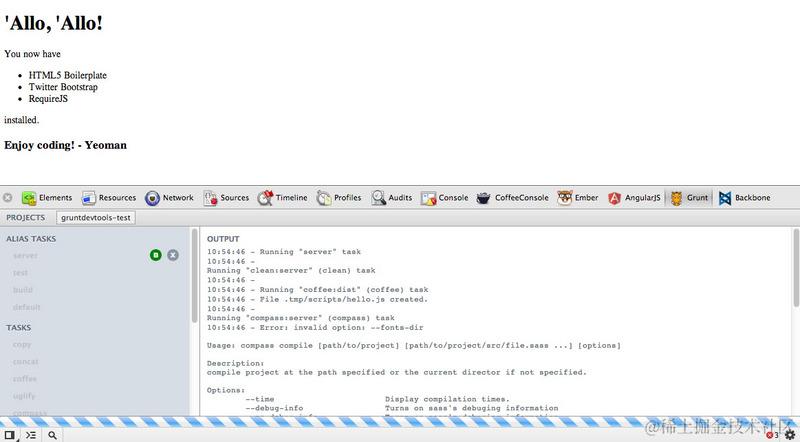The width and height of the screenshot is (800, 442).
Task: Open the Audits panel
Action: (392, 198)
